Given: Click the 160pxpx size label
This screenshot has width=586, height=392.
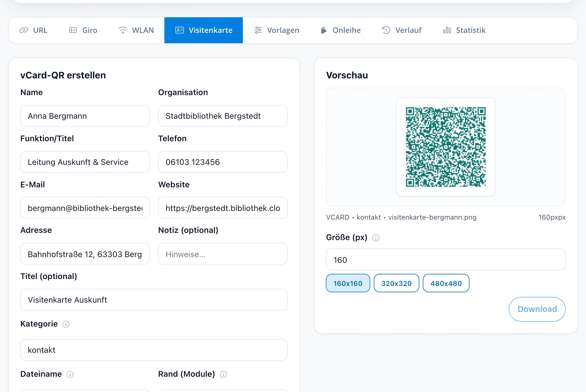Looking at the screenshot, I should [x=552, y=217].
